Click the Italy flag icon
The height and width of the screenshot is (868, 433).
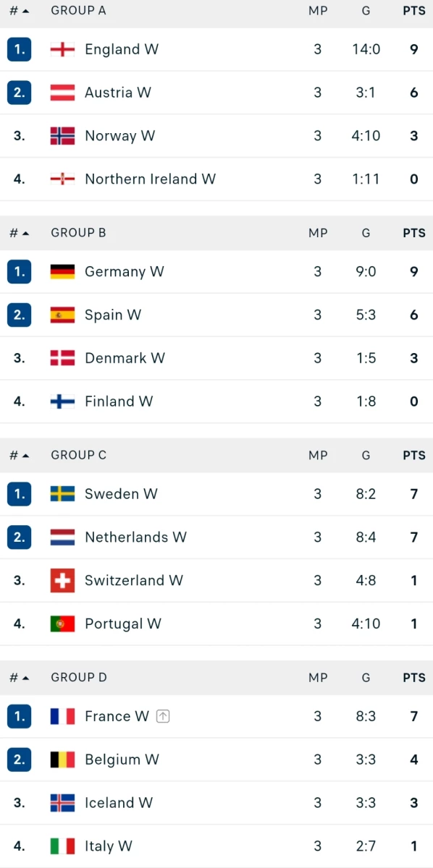[x=62, y=846]
